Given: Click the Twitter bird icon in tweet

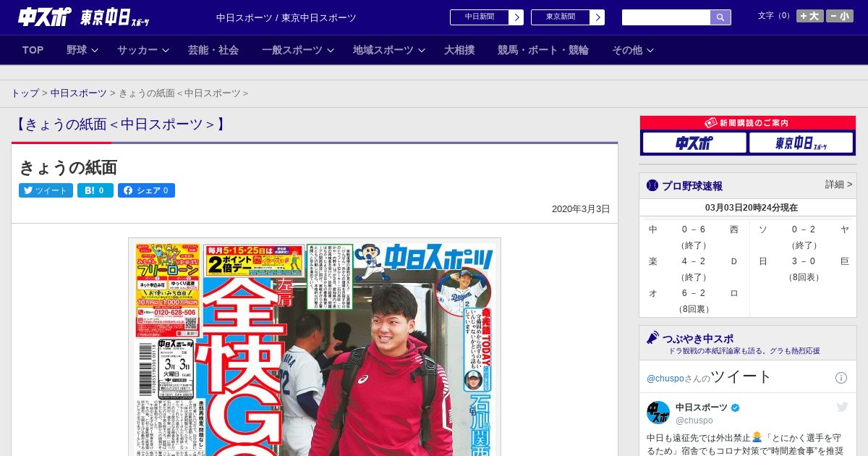Looking at the screenshot, I should 842,408.
